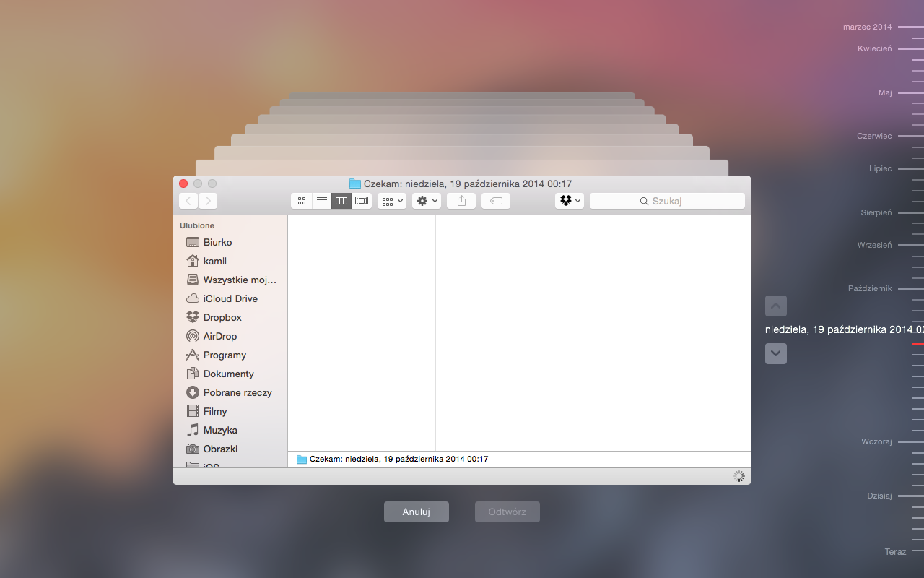Jump to Wczoraj on the timeline
The width and height of the screenshot is (924, 578).
point(876,441)
